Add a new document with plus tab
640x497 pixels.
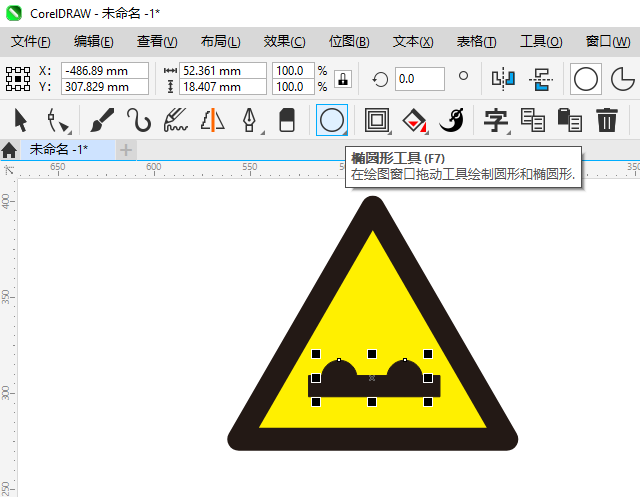coord(126,150)
